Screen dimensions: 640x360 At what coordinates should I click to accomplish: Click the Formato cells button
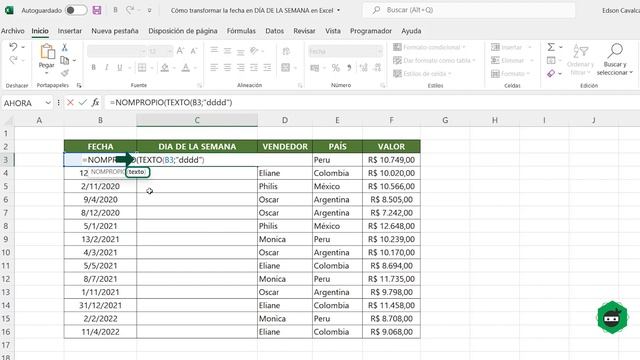(511, 73)
